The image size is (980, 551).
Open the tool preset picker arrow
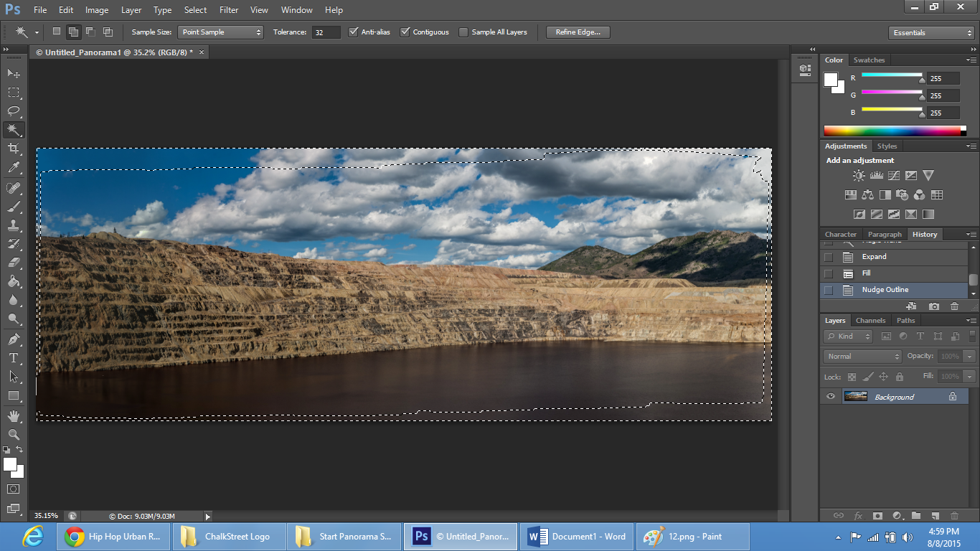(x=37, y=32)
